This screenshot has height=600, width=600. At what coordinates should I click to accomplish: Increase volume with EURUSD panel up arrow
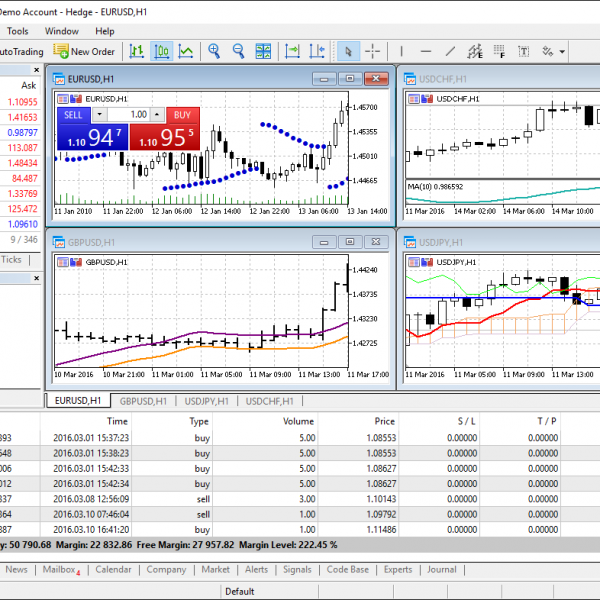[158, 115]
